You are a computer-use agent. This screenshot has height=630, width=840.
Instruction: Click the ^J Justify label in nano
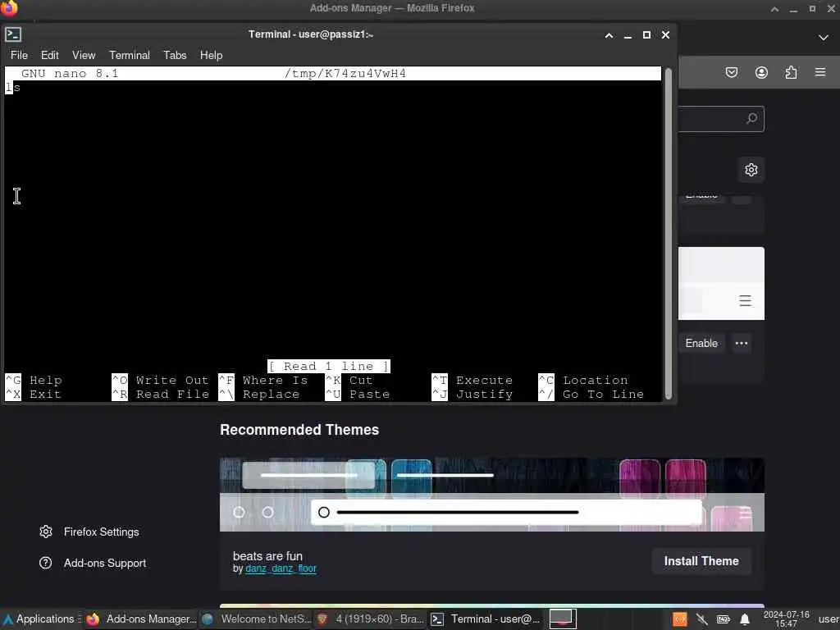(x=472, y=395)
